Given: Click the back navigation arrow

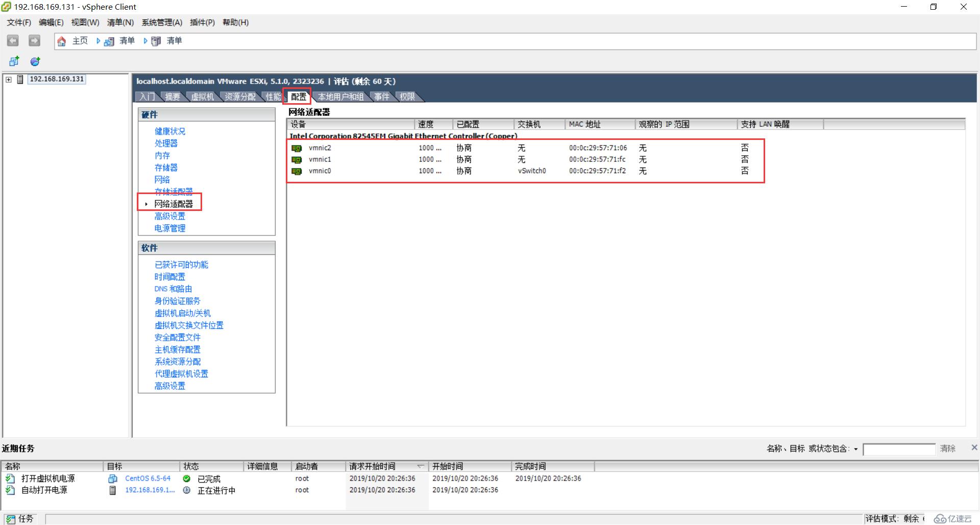Looking at the screenshot, I should tap(13, 41).
